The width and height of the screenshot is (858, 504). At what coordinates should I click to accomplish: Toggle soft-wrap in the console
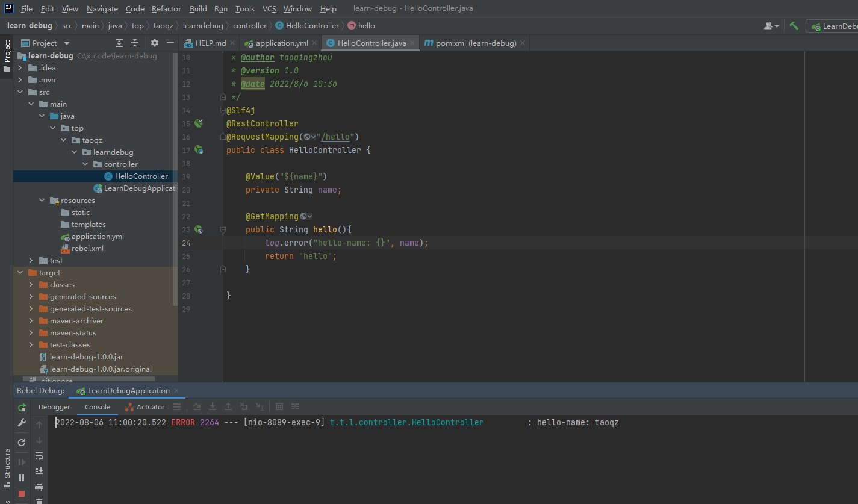[39, 456]
